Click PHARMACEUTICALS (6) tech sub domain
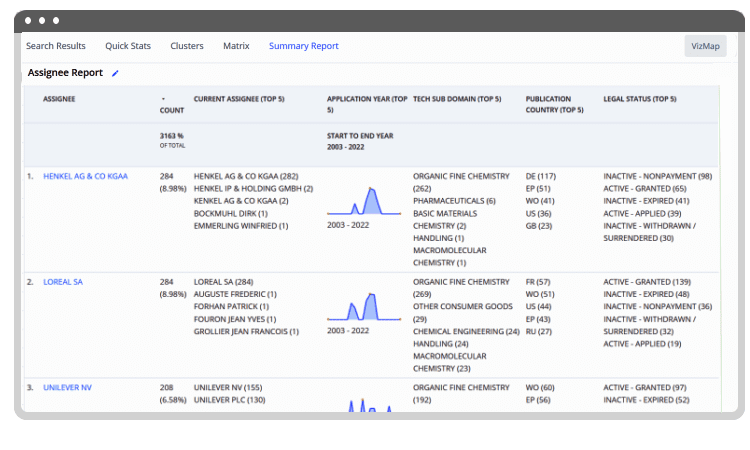The image size is (750, 450). [x=454, y=201]
